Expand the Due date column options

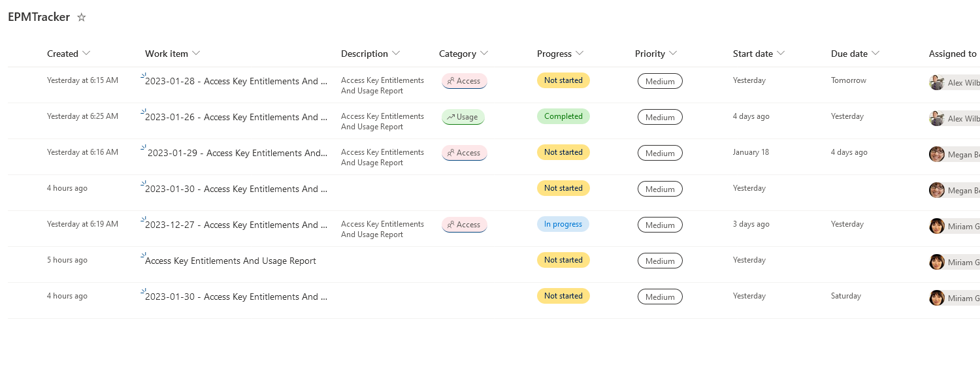875,54
